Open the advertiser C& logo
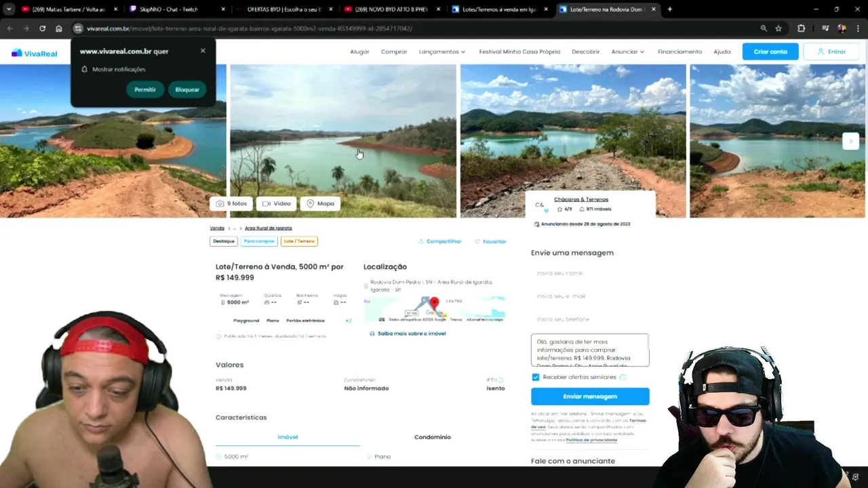The width and height of the screenshot is (868, 488). (540, 205)
